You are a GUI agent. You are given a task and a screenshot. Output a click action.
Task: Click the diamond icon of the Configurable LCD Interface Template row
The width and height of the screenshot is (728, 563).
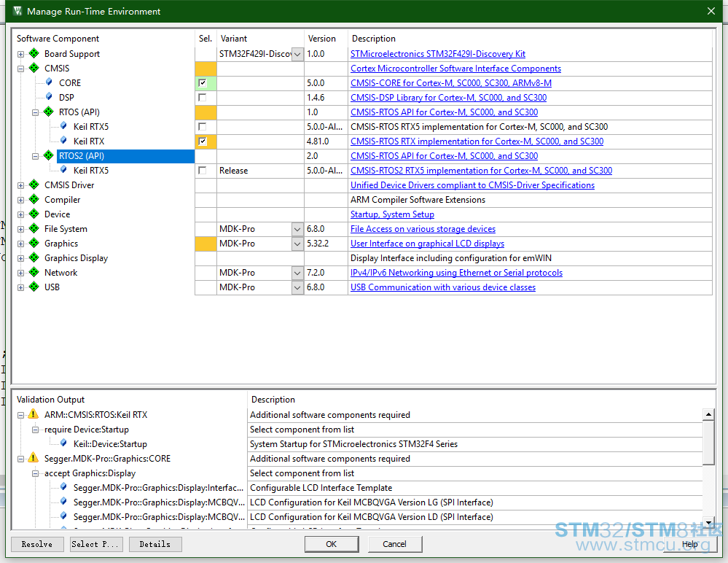[x=63, y=487]
